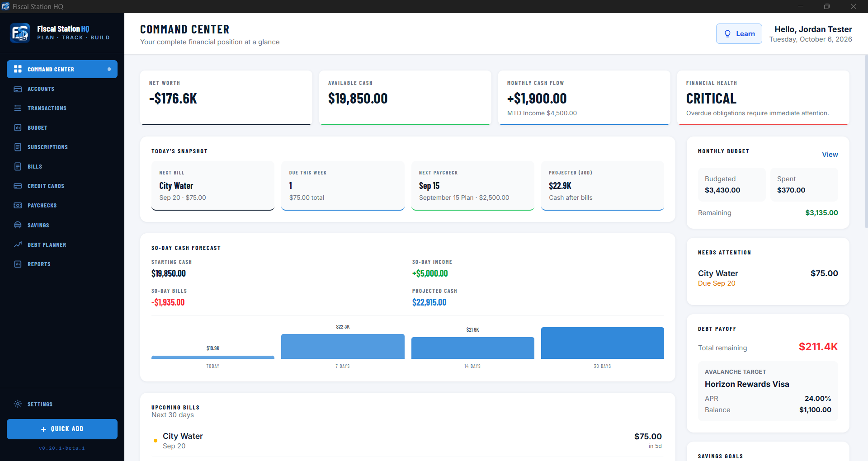Click the Paychecks money icon

coord(18,206)
